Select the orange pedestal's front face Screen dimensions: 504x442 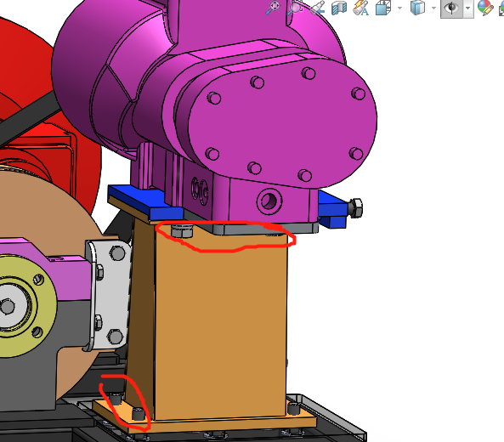[x=221, y=325]
